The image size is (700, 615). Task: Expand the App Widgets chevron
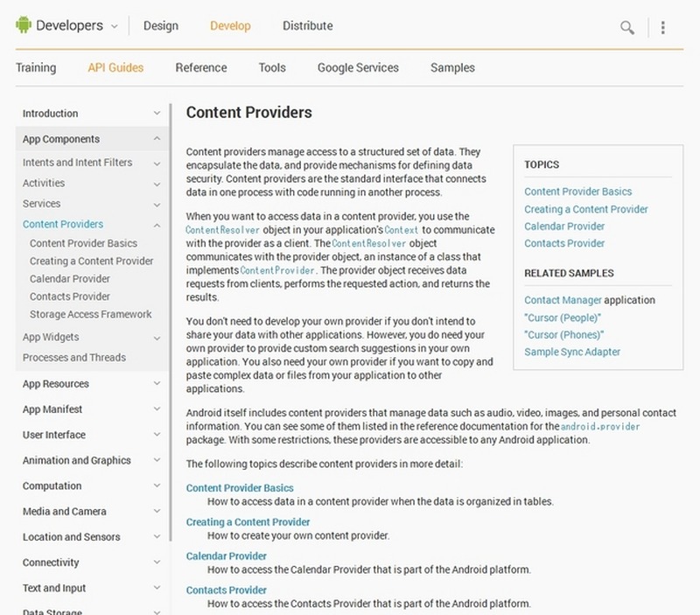tap(157, 338)
